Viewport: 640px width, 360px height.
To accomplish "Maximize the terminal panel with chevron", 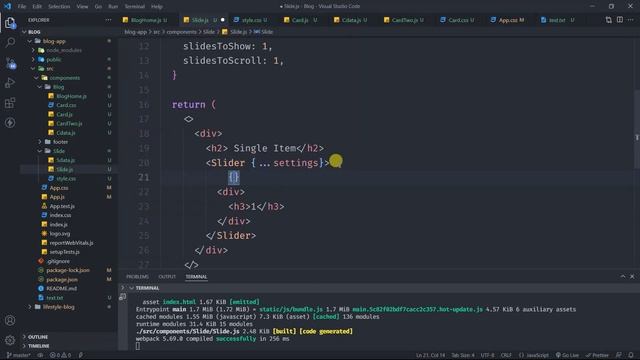I will click(x=623, y=276).
